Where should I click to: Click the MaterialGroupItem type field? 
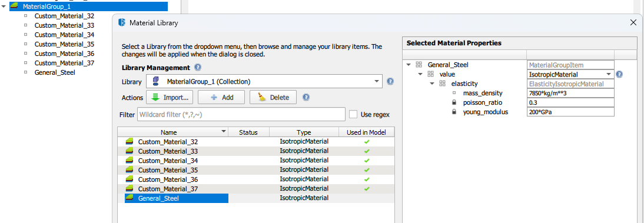point(570,65)
